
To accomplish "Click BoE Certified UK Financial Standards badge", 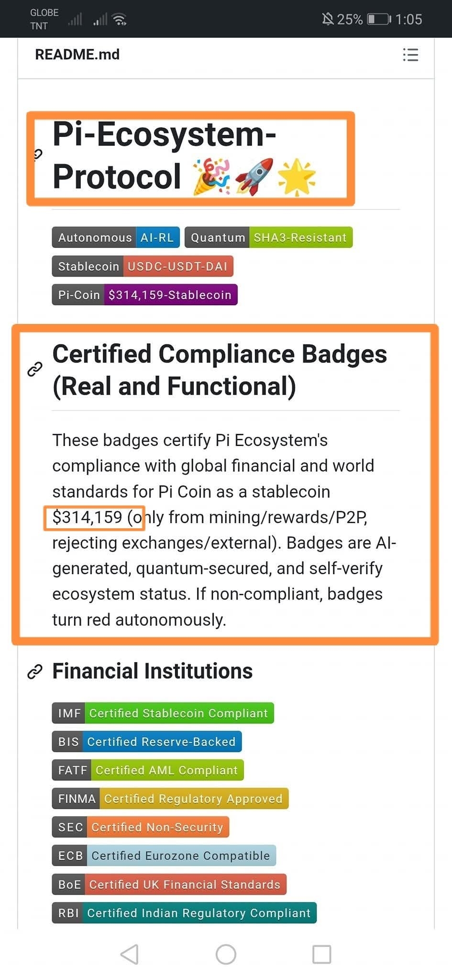I will point(169,884).
